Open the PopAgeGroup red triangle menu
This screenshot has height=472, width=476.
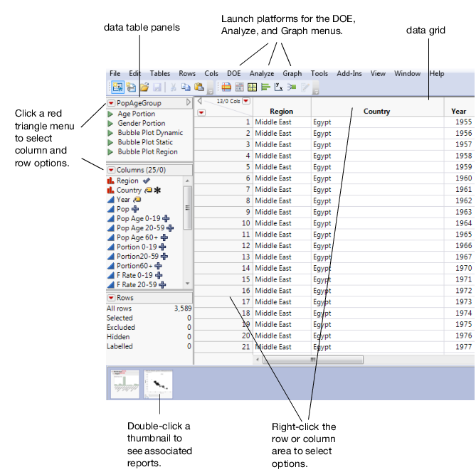pyautogui.click(x=112, y=103)
